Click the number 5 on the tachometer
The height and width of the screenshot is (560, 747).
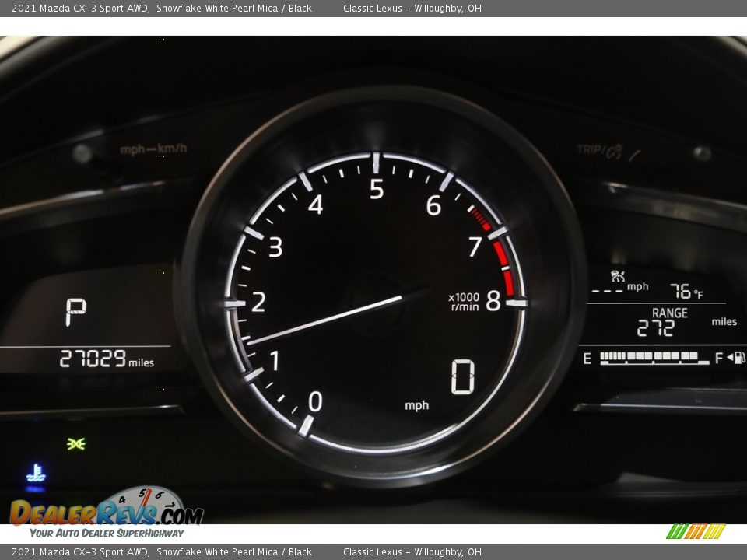[x=377, y=189]
